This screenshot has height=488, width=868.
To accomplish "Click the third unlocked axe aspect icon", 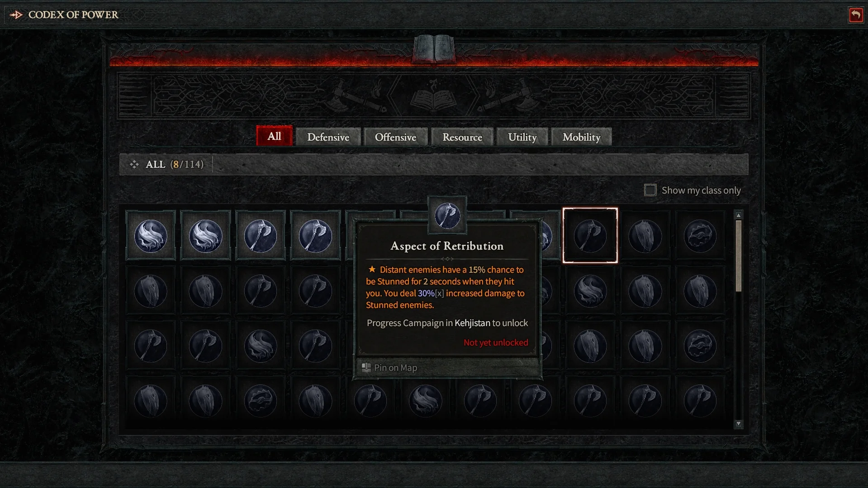I will coord(261,236).
